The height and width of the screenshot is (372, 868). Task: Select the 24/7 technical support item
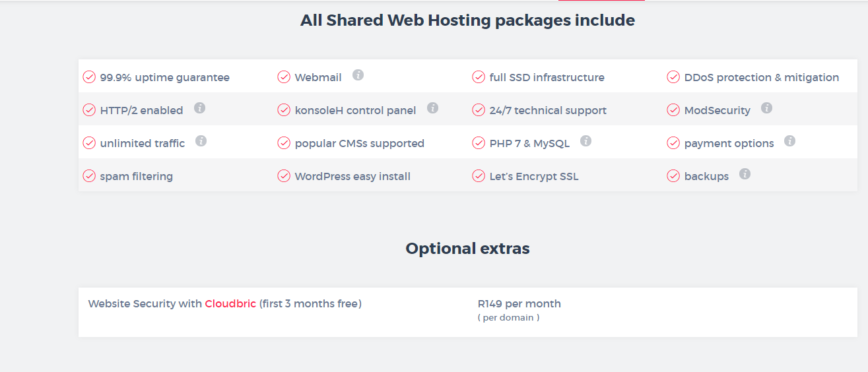tap(548, 111)
